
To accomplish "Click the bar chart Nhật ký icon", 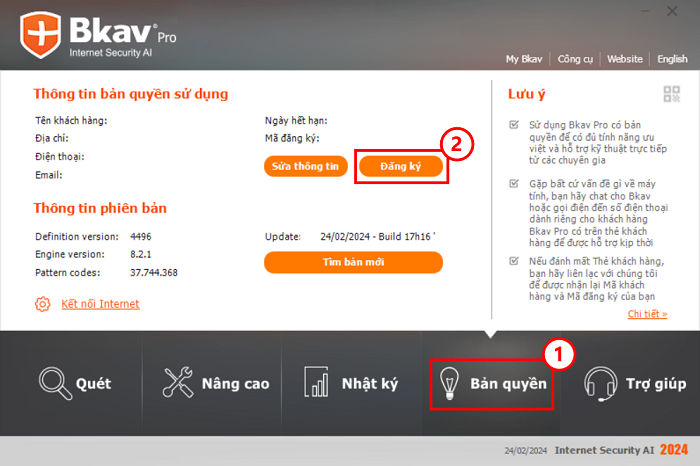I will pos(316,382).
